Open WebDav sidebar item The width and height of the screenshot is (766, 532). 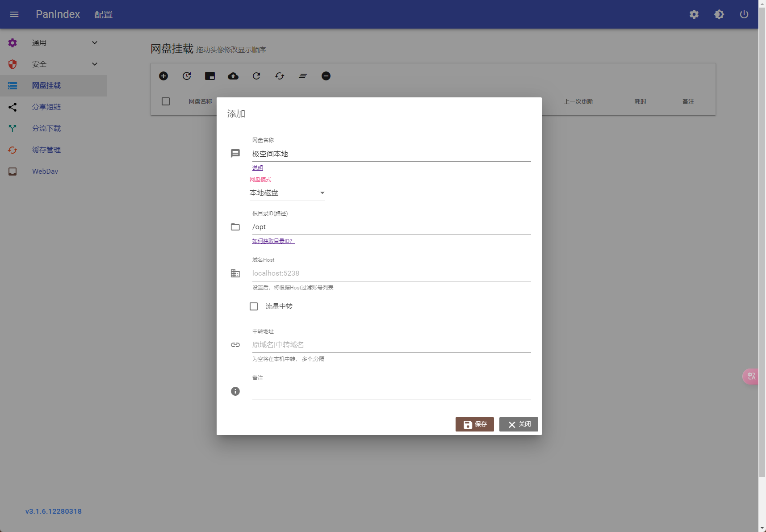tap(54, 172)
